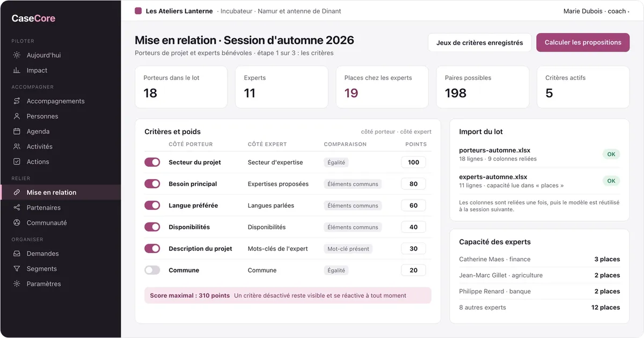Open the porteurs-automne.xlsx file entry
This screenshot has width=644, height=338.
(x=539, y=155)
